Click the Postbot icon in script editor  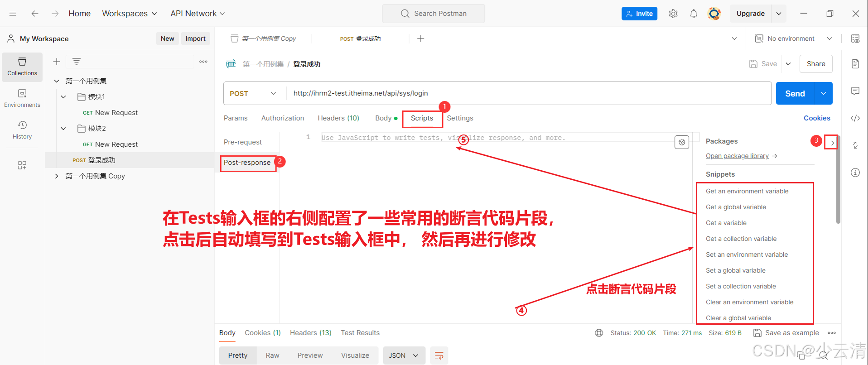(682, 142)
